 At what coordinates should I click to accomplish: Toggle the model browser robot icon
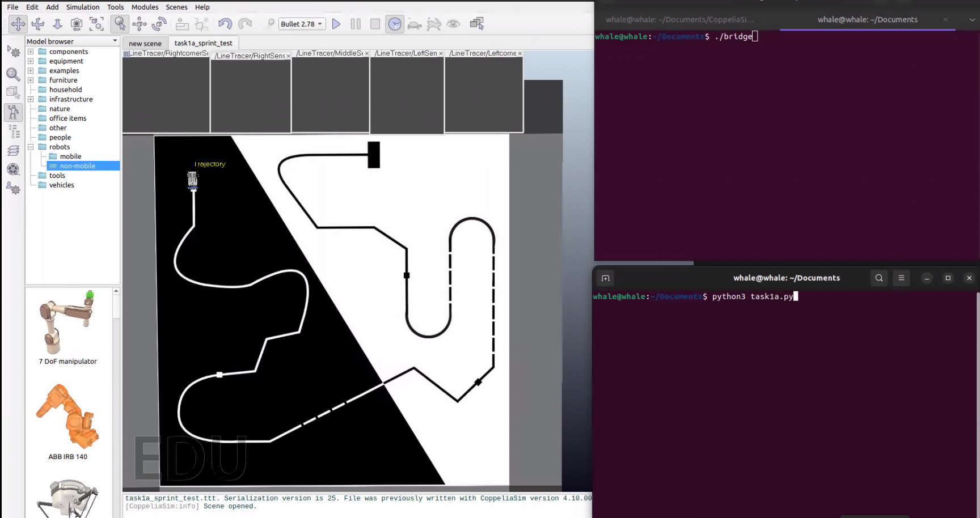13,112
